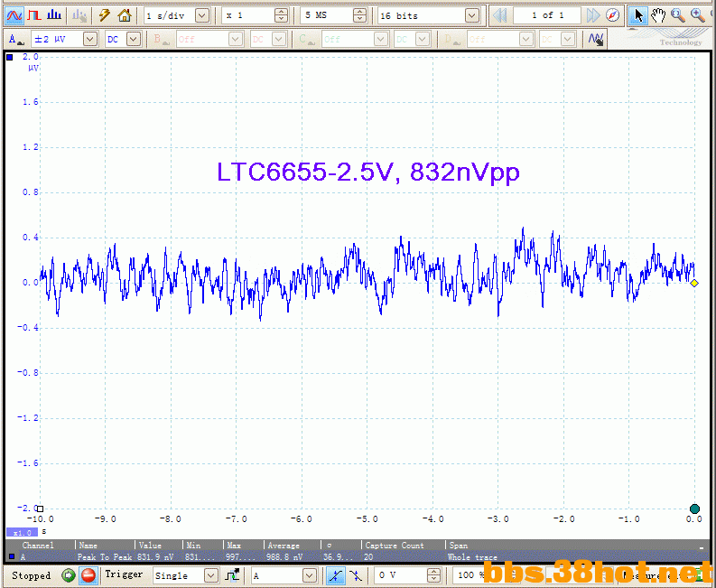Open Channel A options button
This screenshot has width=716, height=588.
click(16, 40)
